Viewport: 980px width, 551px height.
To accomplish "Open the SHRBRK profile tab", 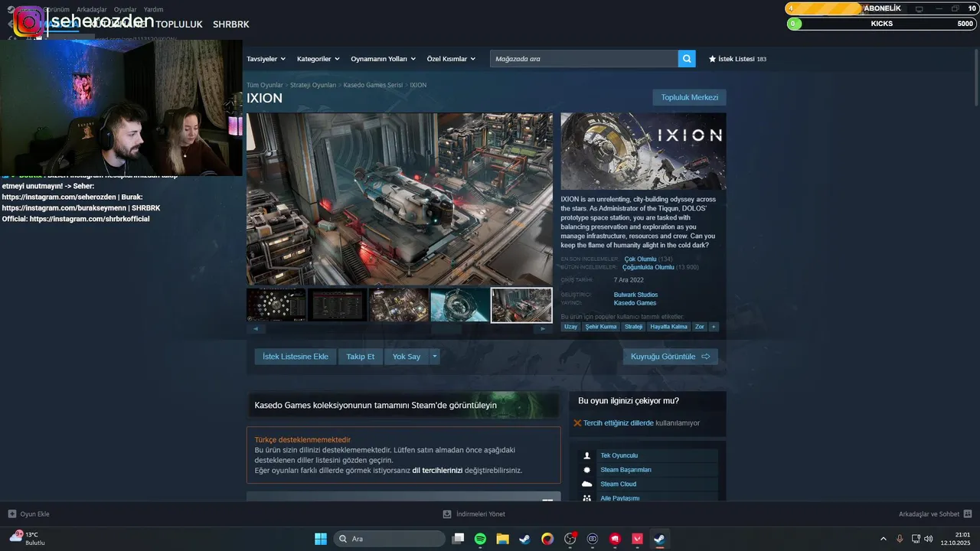I will [231, 24].
